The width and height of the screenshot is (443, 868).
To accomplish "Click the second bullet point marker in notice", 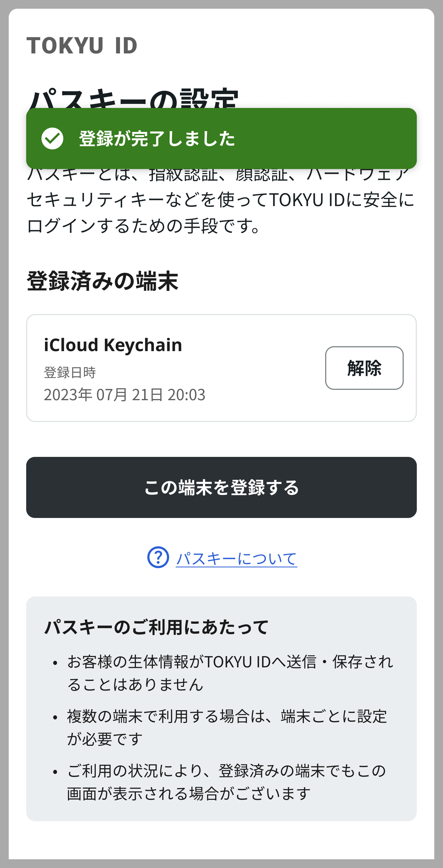I will [x=55, y=717].
